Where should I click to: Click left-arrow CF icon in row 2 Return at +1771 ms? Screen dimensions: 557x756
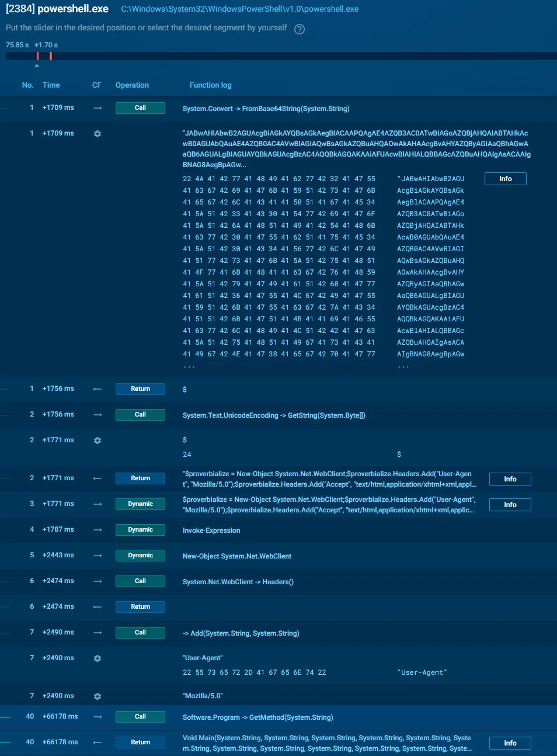98,478
